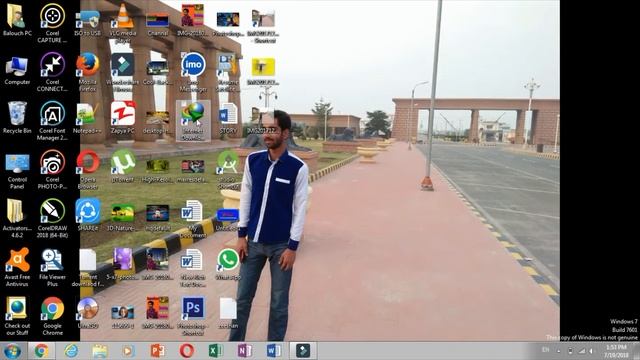This screenshot has width=640, height=360.
Task: Open SHAREit desktop shortcut
Action: tap(87, 215)
